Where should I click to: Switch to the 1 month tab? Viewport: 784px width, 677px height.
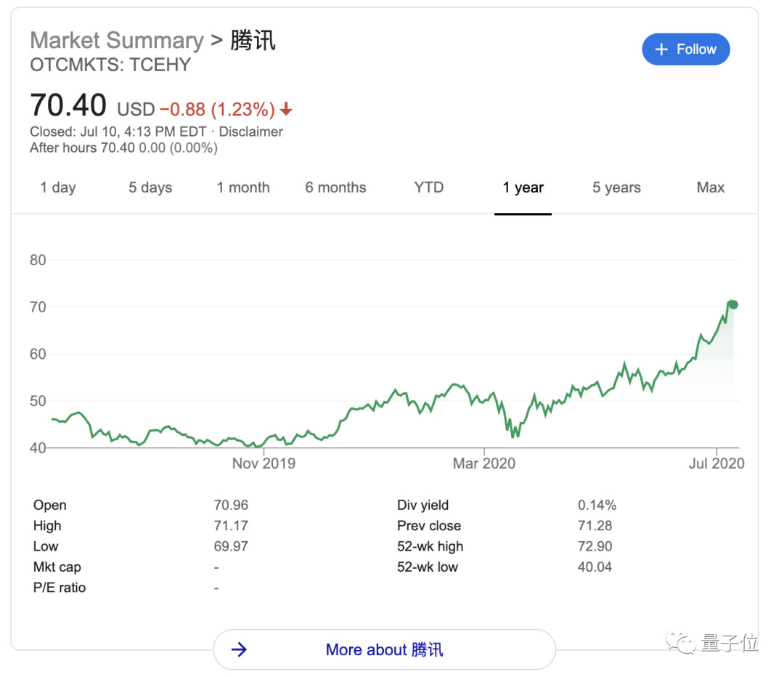(x=243, y=187)
